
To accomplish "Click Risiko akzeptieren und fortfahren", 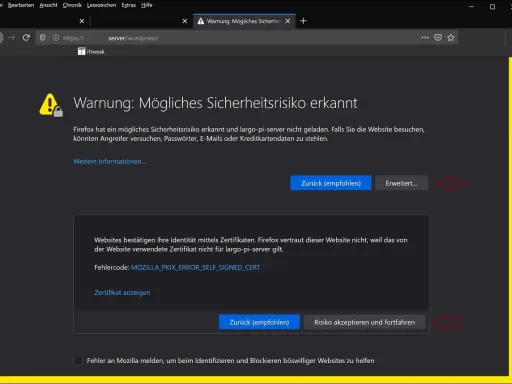I will click(365, 322).
